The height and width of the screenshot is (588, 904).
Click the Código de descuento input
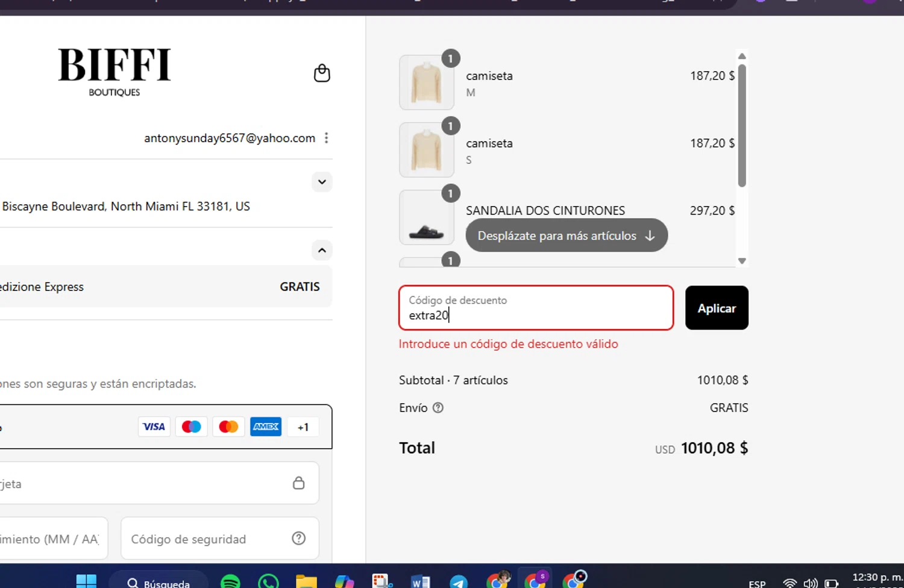click(x=536, y=308)
